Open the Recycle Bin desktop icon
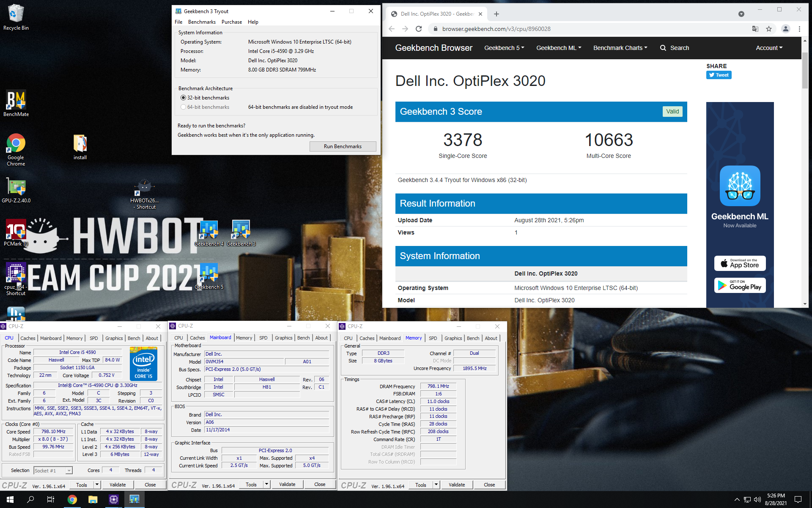Viewport: 812px width, 508px height. (16, 17)
